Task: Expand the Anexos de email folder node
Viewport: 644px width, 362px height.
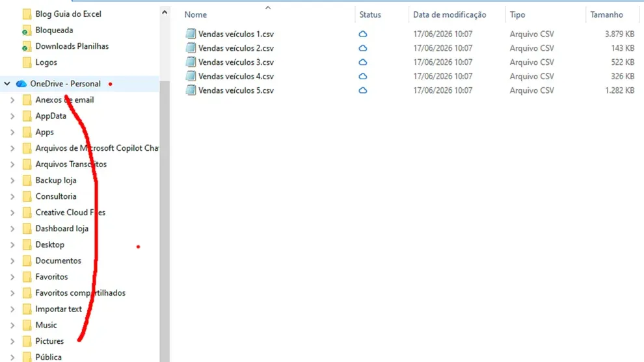Action: point(12,100)
